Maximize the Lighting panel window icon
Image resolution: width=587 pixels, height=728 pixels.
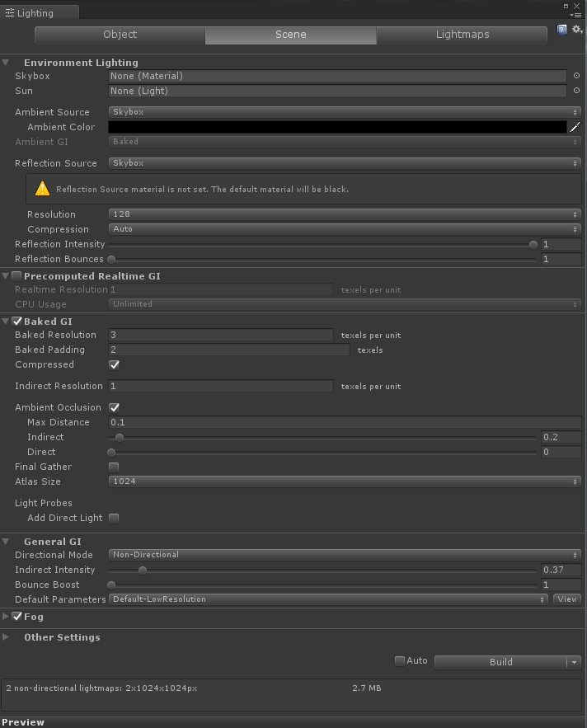(x=566, y=6)
